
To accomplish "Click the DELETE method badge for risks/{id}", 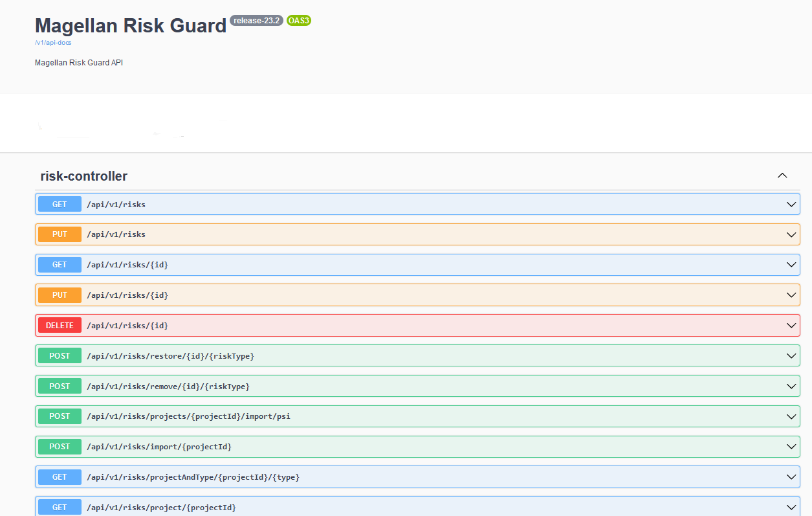I will [x=60, y=326].
